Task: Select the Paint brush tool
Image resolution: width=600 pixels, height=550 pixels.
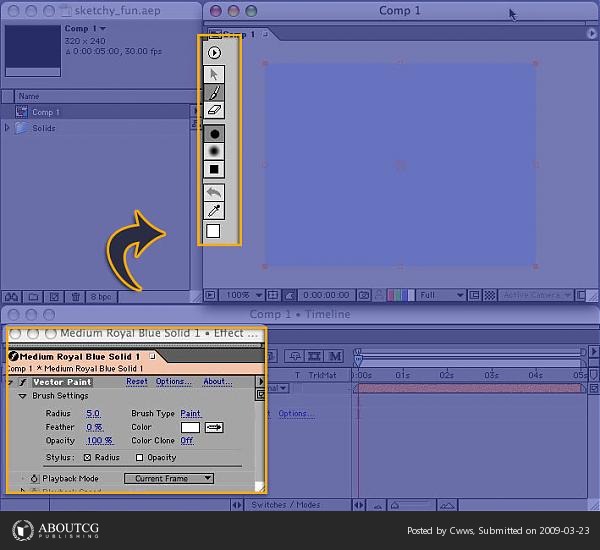Action: (214, 92)
